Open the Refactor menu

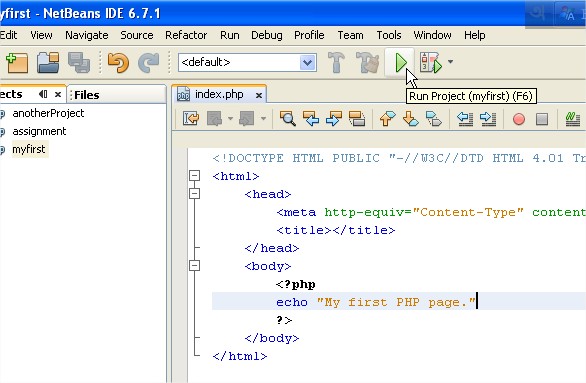coord(186,35)
